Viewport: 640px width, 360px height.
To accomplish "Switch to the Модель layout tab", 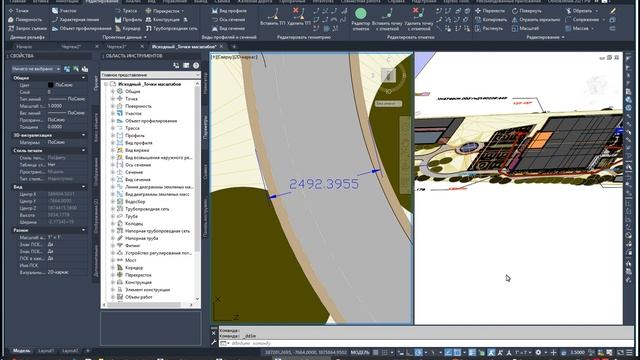I will pos(21,351).
